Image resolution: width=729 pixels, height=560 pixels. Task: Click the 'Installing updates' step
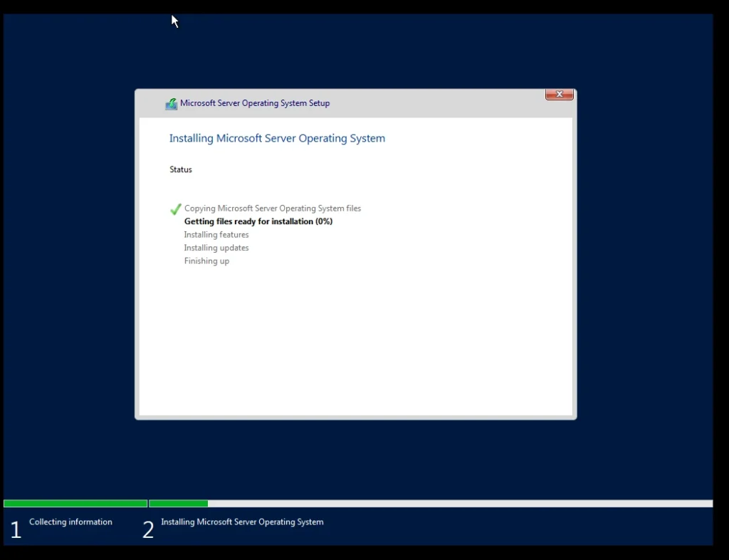[216, 248]
